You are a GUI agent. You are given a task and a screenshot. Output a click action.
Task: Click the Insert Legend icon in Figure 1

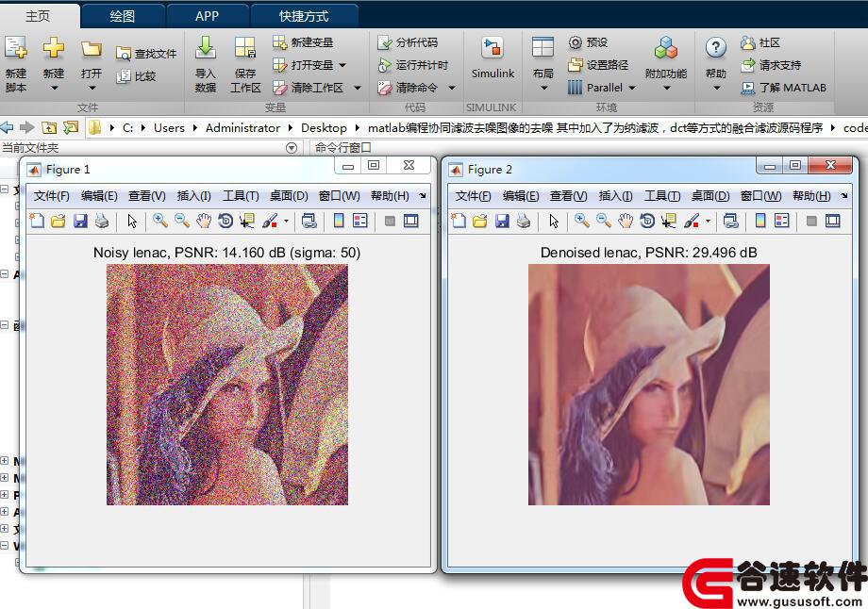359,221
